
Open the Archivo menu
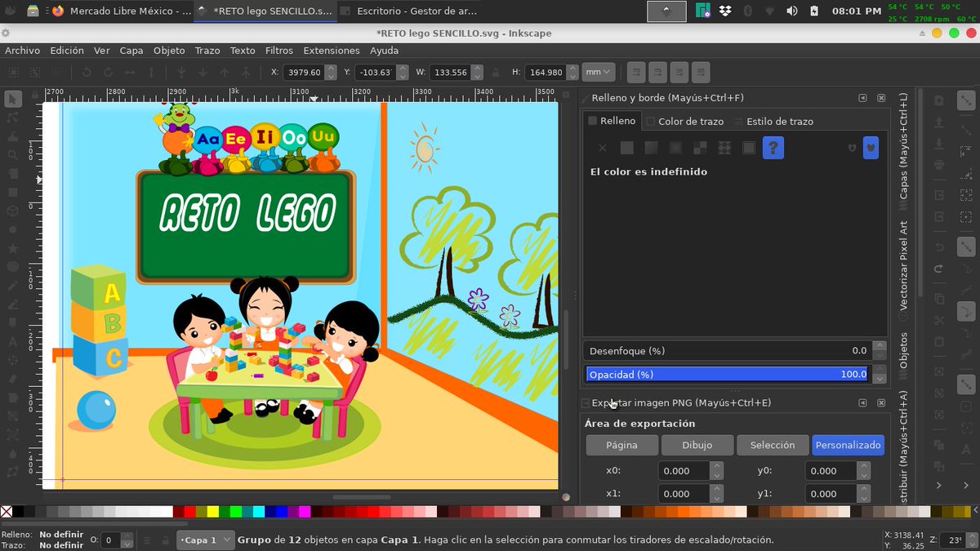[22, 50]
